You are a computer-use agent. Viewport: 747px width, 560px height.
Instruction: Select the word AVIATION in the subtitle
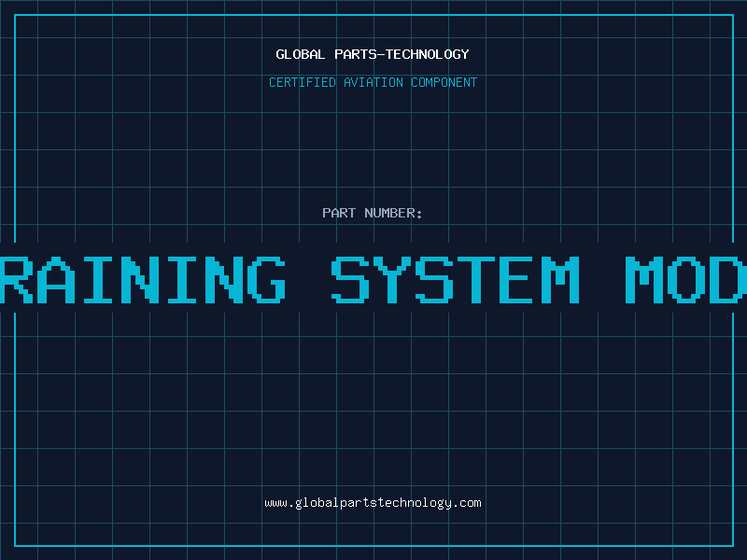click(x=373, y=82)
